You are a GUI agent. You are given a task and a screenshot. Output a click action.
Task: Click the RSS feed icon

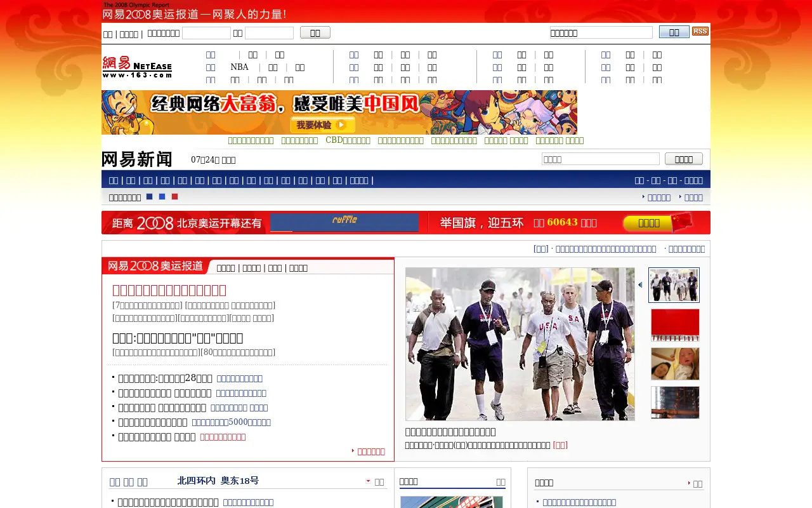[x=700, y=31]
